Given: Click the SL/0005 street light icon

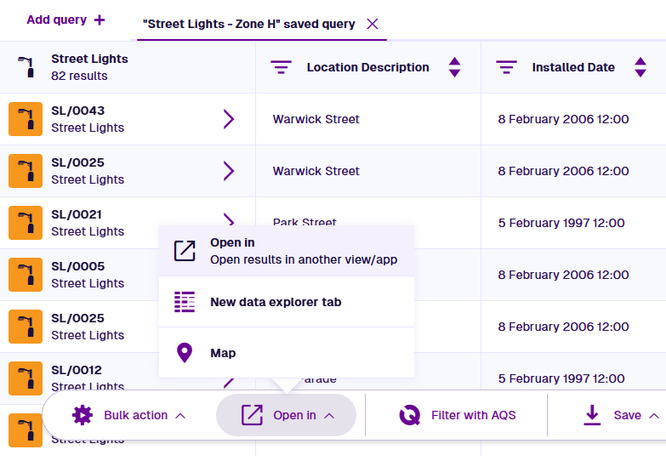Looking at the screenshot, I should click(x=25, y=275).
